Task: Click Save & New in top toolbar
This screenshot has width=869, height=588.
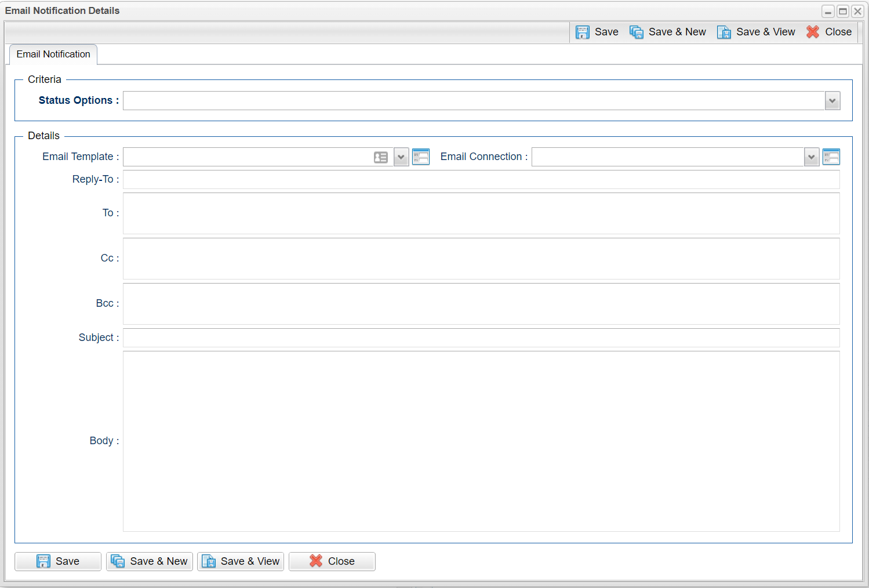Action: coord(668,32)
